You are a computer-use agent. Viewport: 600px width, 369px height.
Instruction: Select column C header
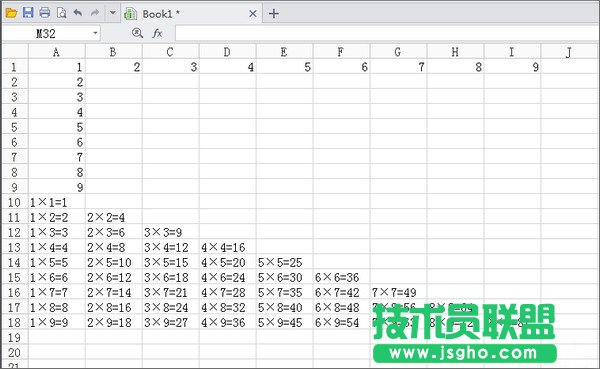pos(171,52)
